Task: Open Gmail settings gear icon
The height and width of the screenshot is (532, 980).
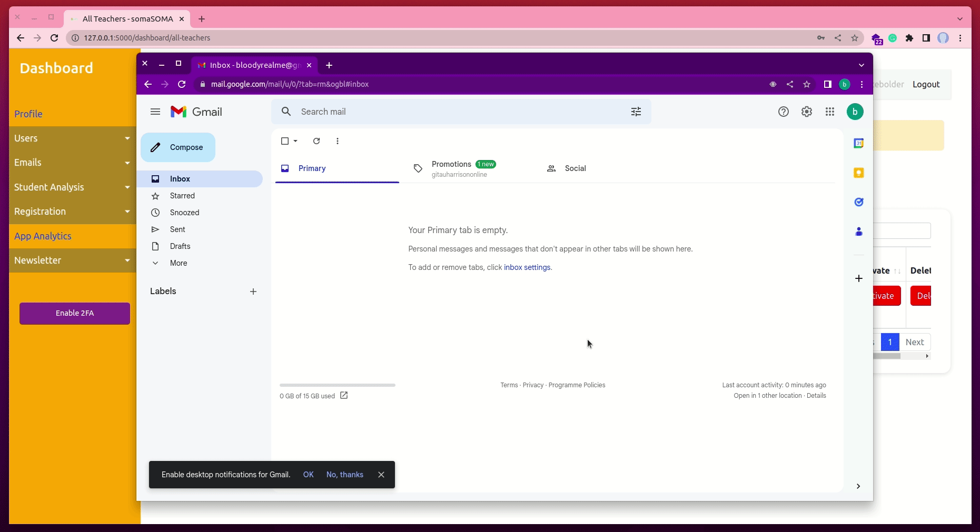Action: click(806, 112)
